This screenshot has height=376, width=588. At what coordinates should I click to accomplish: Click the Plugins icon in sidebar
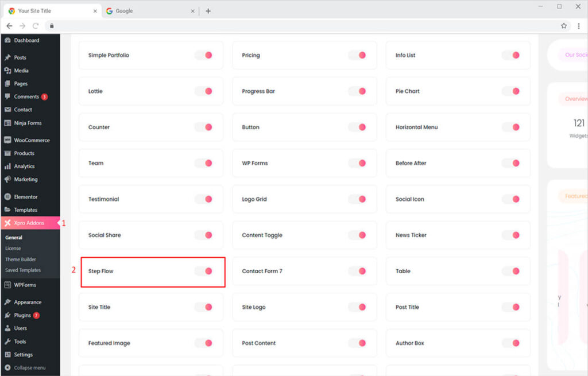7,315
